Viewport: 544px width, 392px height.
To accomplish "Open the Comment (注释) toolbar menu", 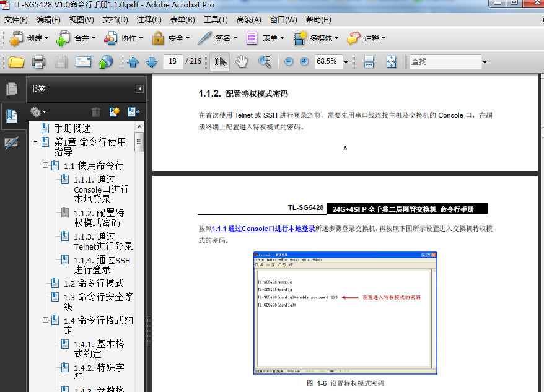I will (366, 38).
